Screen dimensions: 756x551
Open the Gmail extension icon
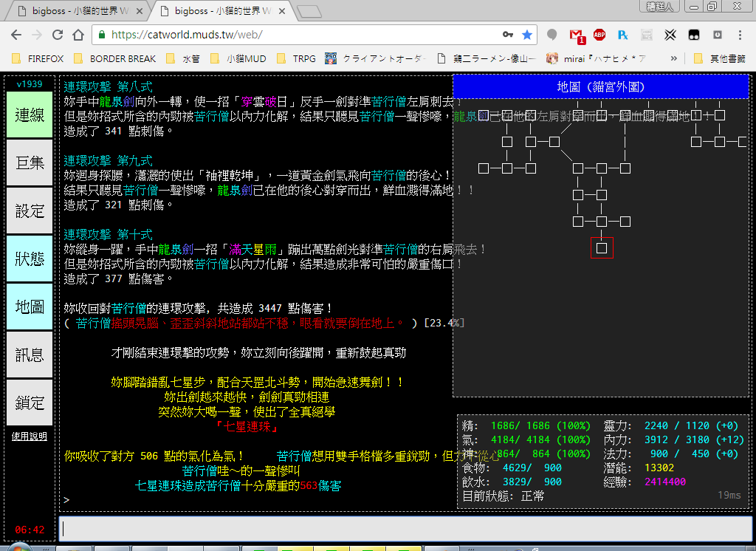pos(577,35)
